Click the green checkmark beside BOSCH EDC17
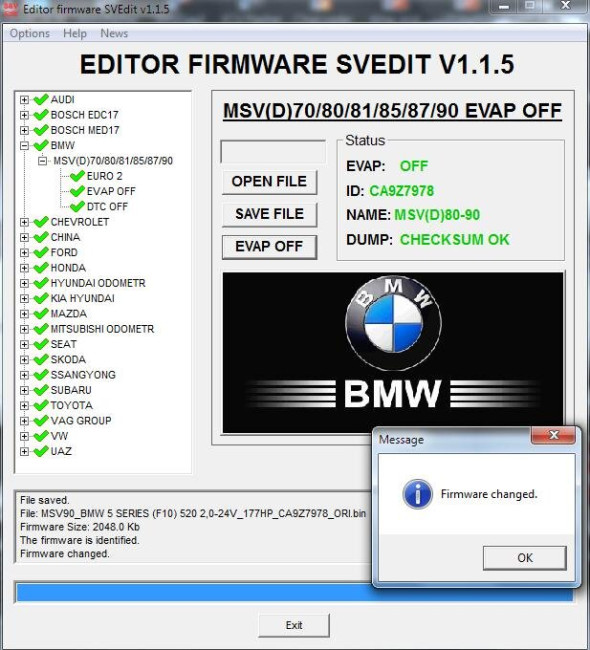Viewport: 590px width, 650px height. [x=41, y=115]
